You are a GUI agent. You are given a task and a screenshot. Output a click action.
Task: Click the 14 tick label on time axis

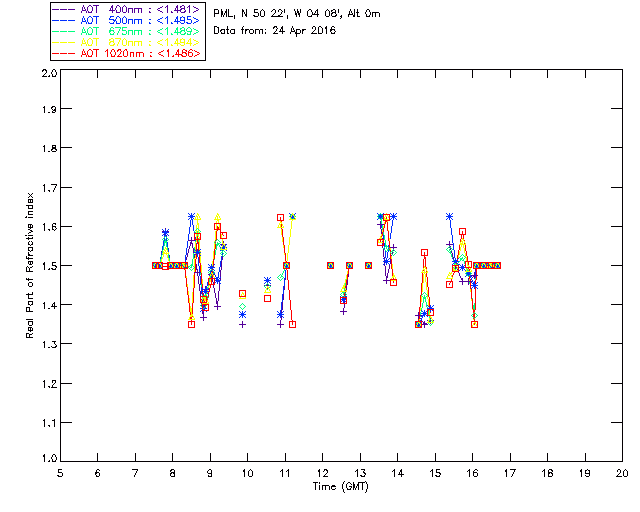point(397,472)
